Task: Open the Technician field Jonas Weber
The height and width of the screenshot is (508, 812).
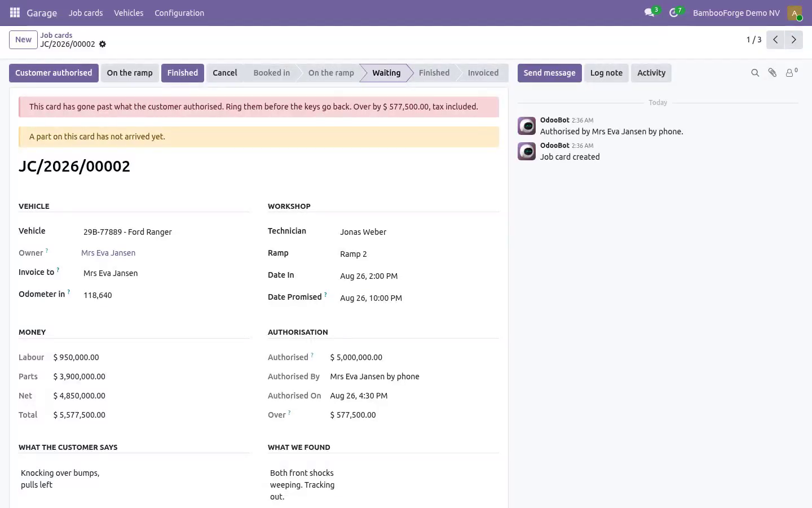Action: coord(420,232)
